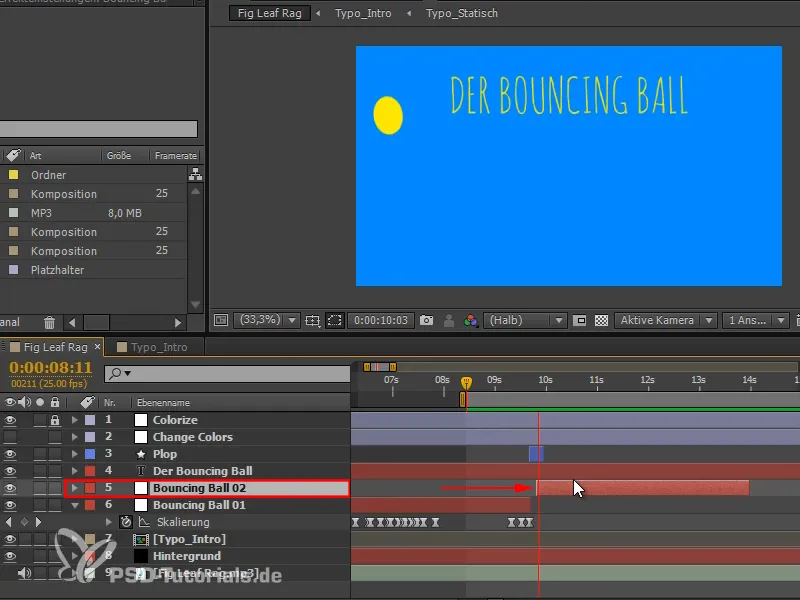Select Fig Leaf Rag in composition navigator
This screenshot has height=600, width=800.
[x=269, y=13]
